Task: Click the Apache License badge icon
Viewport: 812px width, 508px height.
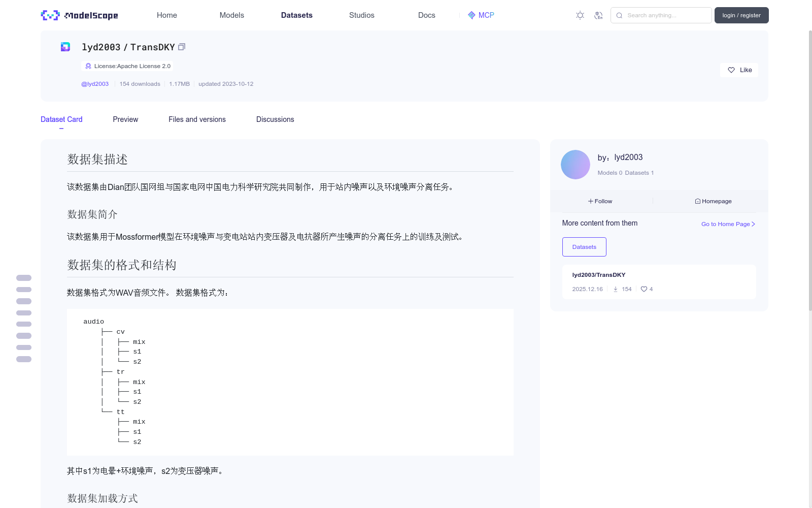Action: 88,66
